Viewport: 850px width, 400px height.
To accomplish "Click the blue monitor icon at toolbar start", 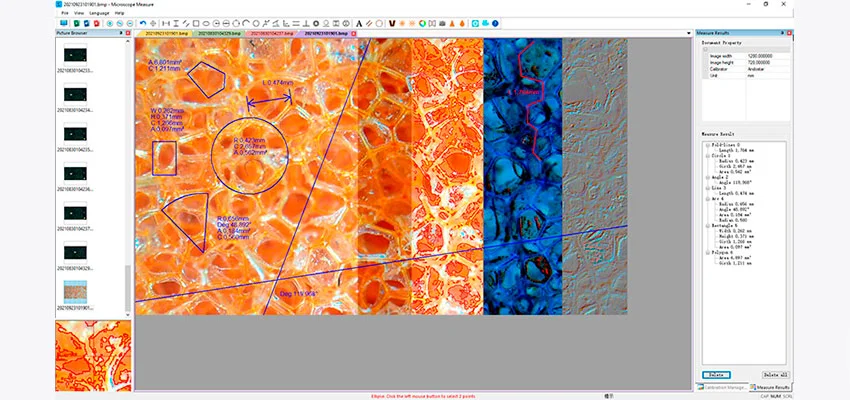I will pyautogui.click(x=64, y=22).
